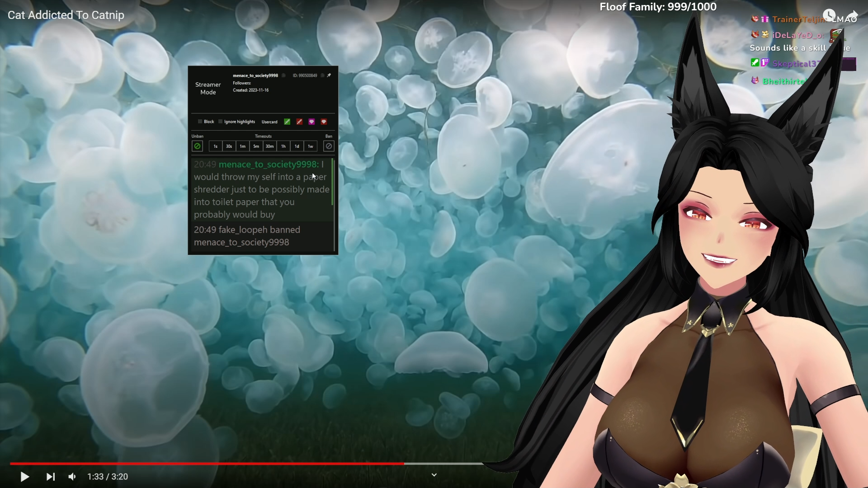Click the pin usercard icon
Screen dimensions: 868x488
click(329, 75)
